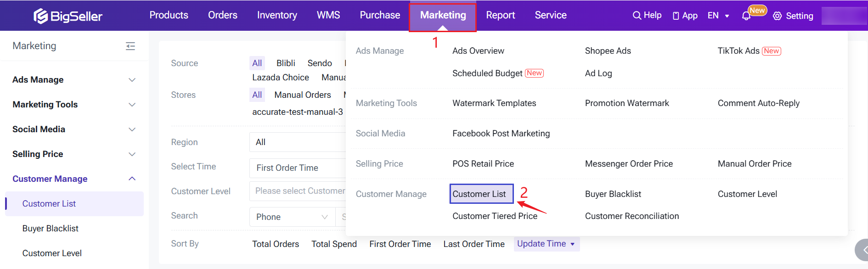
Task: Open the Help search icon
Action: (x=637, y=16)
